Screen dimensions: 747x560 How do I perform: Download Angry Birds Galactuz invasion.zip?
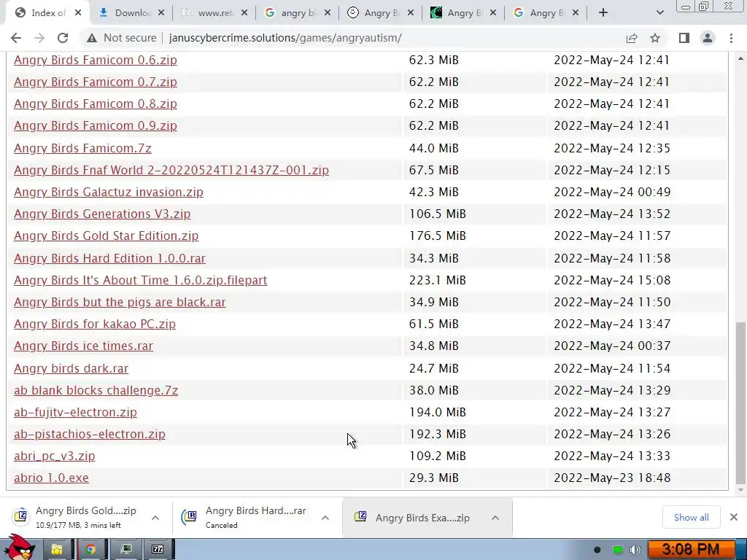coord(109,192)
